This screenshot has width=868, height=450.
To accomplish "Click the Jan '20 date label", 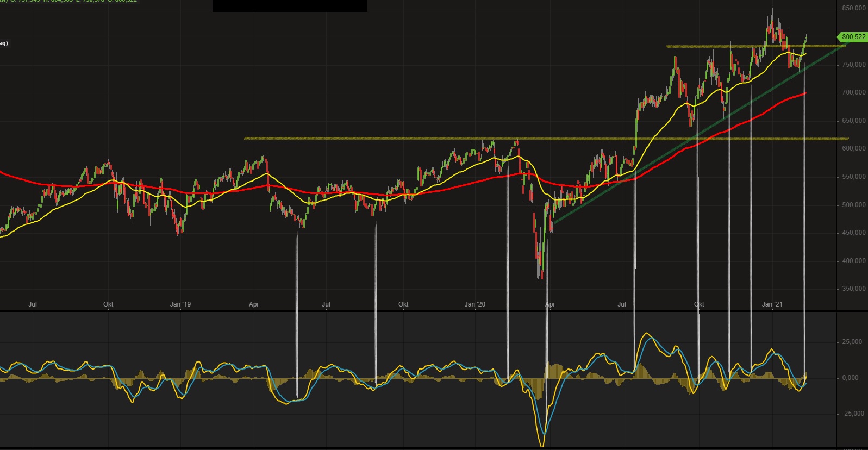I will tap(475, 304).
